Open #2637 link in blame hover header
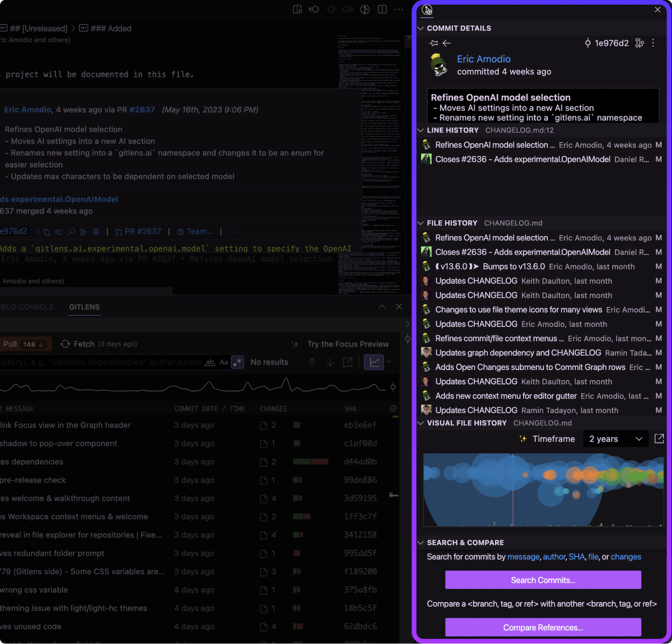672x644 pixels. [x=142, y=110]
